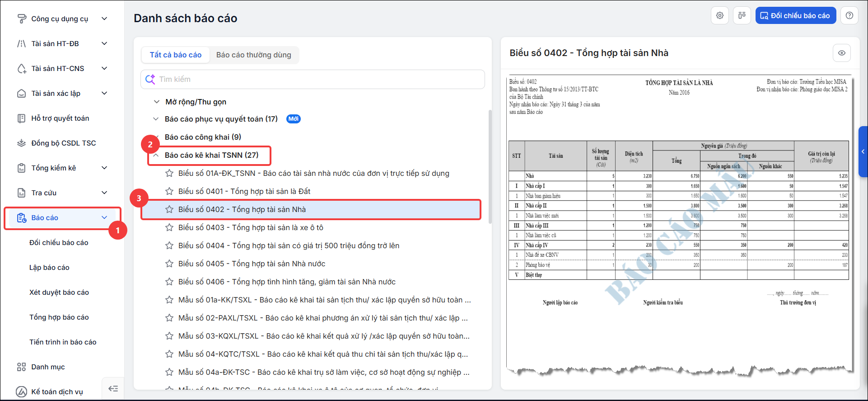Select Biểu số 0403 - Tổng hợp tài sản là xe ô tô
The image size is (868, 401).
tap(251, 227)
